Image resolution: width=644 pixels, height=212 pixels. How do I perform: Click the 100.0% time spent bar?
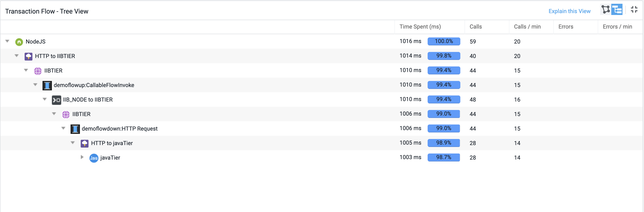click(x=444, y=41)
